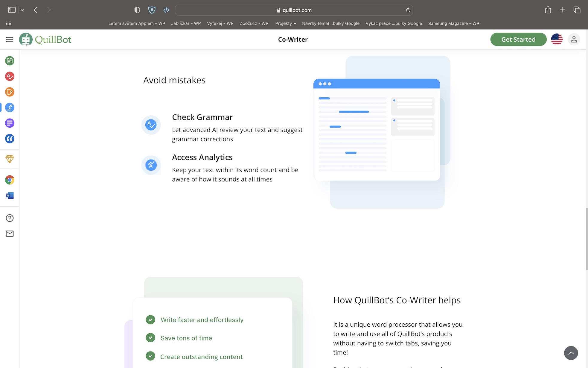The width and height of the screenshot is (588, 368).
Task: Select the Co-Writer quill sidebar icon
Action: coord(10,107)
